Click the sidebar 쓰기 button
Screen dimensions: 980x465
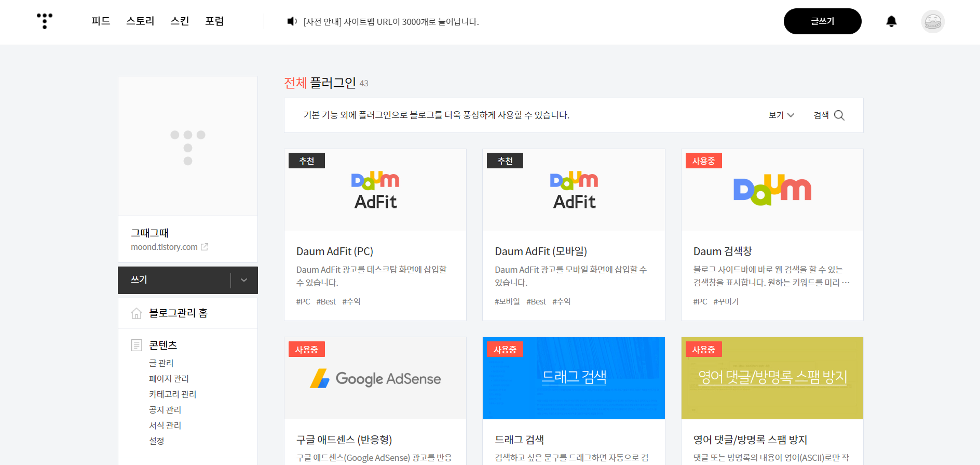point(174,280)
